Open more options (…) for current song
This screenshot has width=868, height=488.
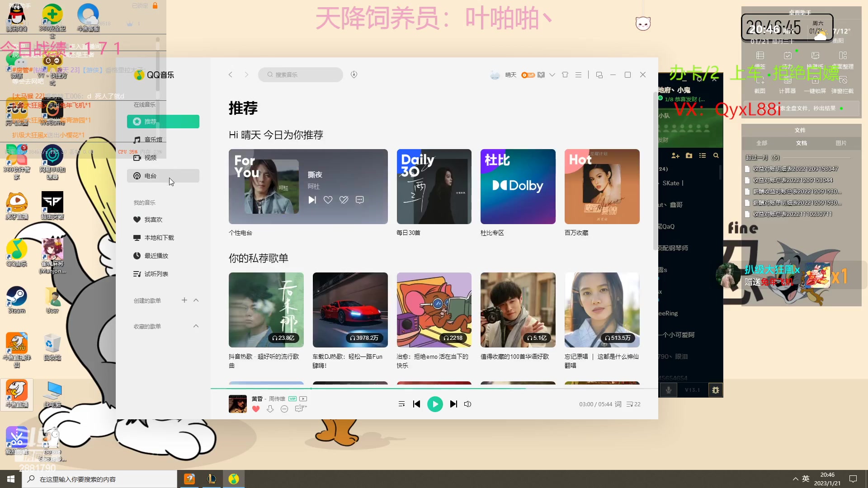coord(284,409)
